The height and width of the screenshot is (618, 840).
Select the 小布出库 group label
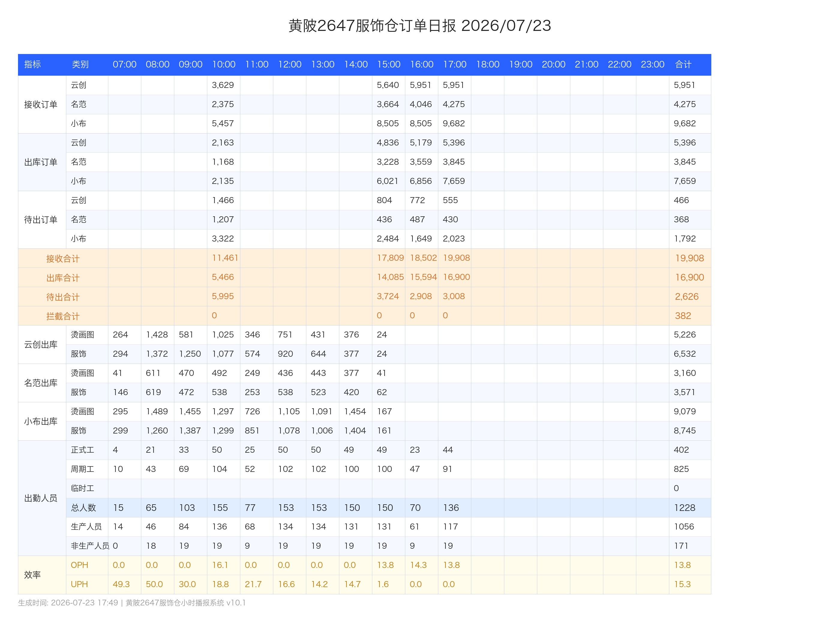[x=41, y=421]
